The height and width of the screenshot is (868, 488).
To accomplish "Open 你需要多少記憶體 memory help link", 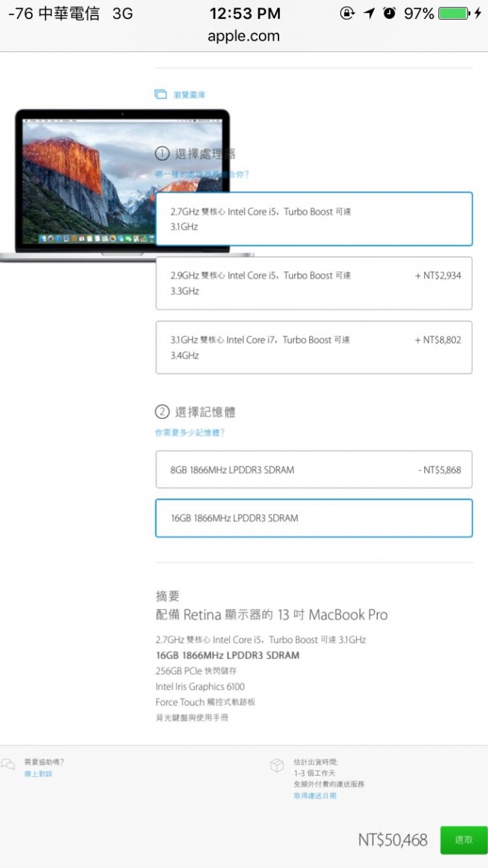I will coord(190,433).
